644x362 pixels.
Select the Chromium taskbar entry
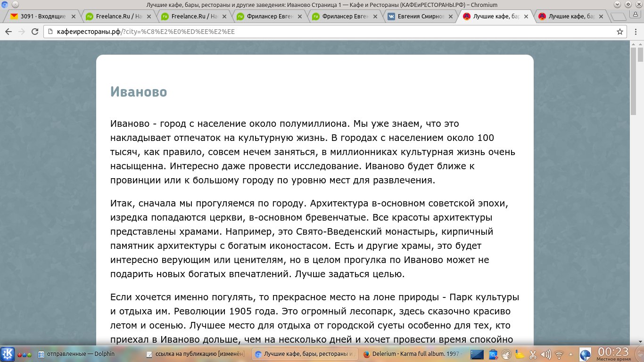click(x=305, y=354)
